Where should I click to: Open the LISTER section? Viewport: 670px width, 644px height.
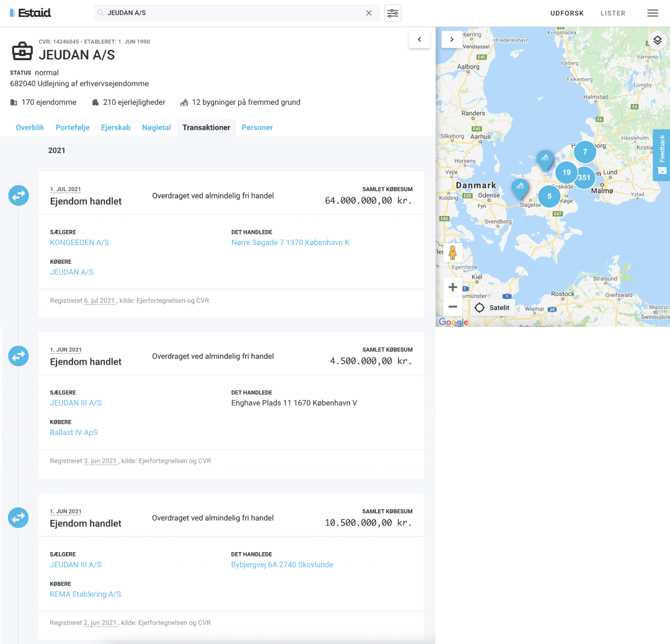(x=613, y=13)
